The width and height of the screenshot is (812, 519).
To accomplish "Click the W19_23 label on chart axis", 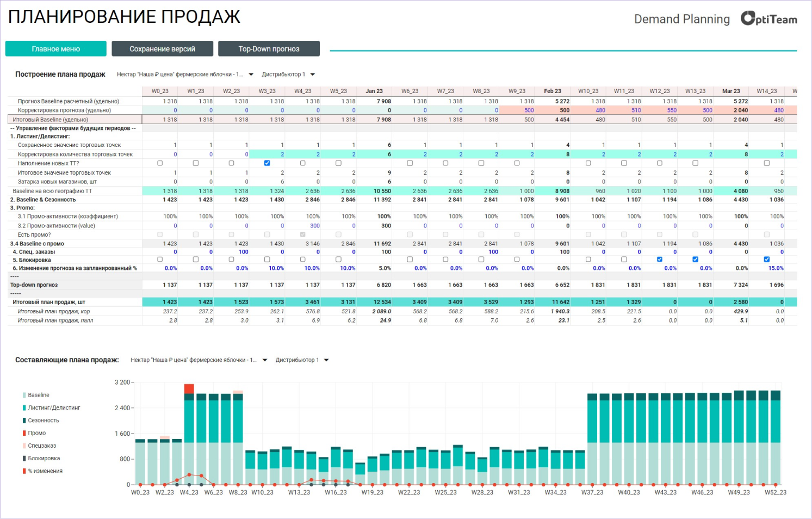I will tap(373, 492).
